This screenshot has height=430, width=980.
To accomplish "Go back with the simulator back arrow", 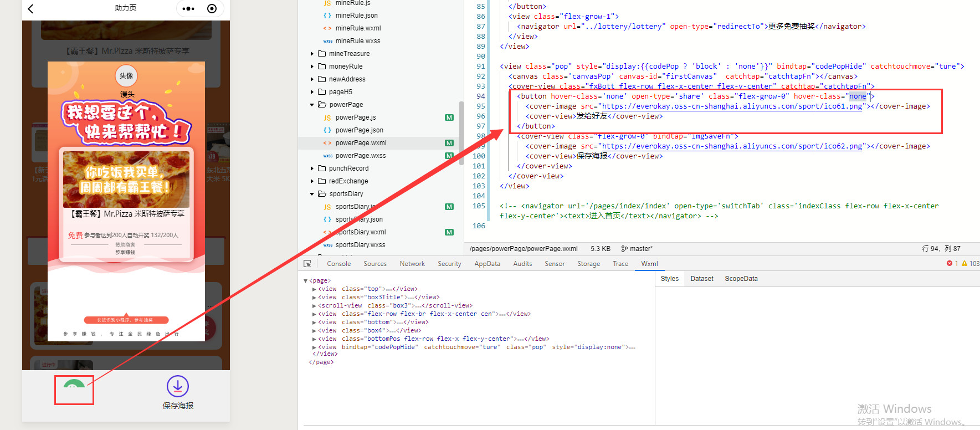I will point(30,8).
